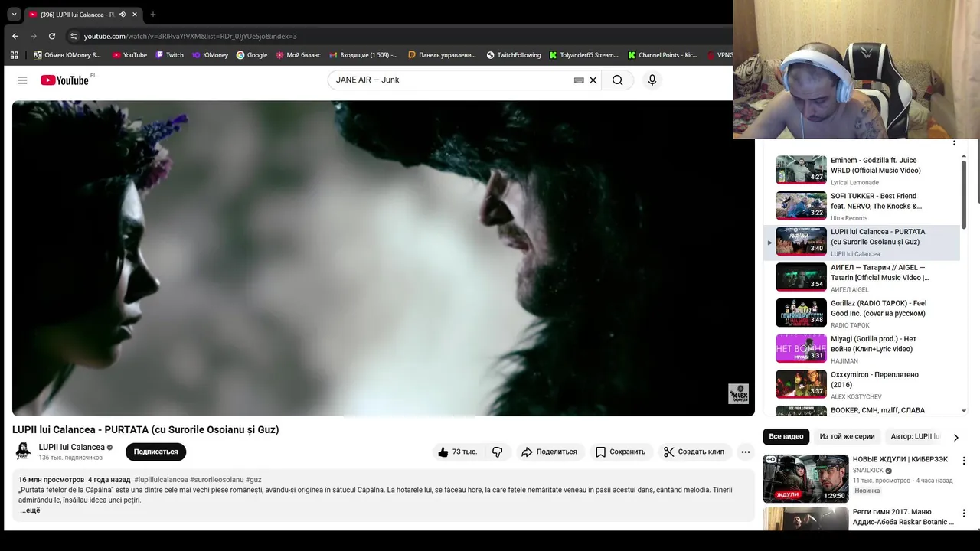
Task: Play Gorillaz RADIO TAPOK Feel Good Inc.
Action: click(x=861, y=314)
